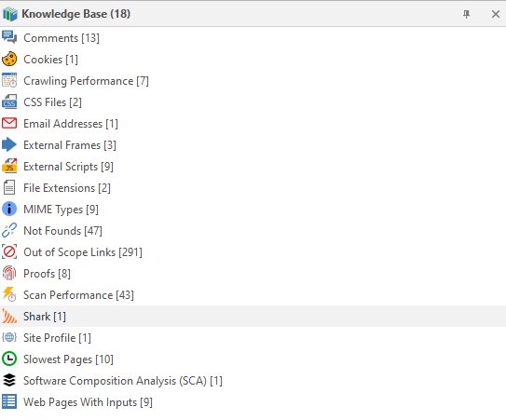Click the Crawling Performance icon
The image size is (506, 420).
coord(9,80)
